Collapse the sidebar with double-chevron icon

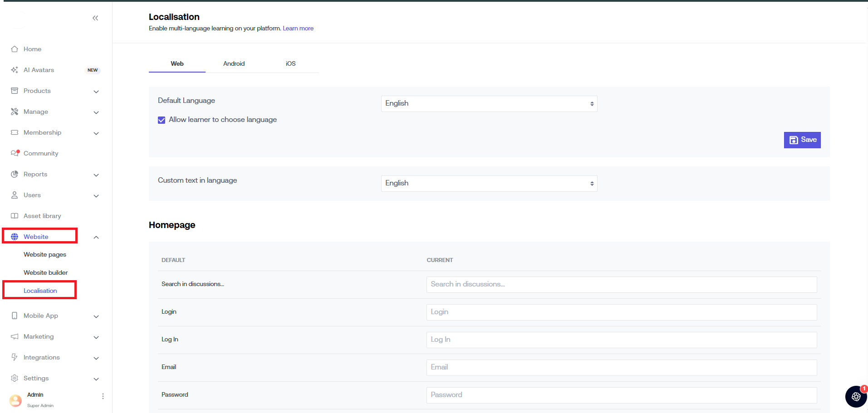click(x=95, y=18)
